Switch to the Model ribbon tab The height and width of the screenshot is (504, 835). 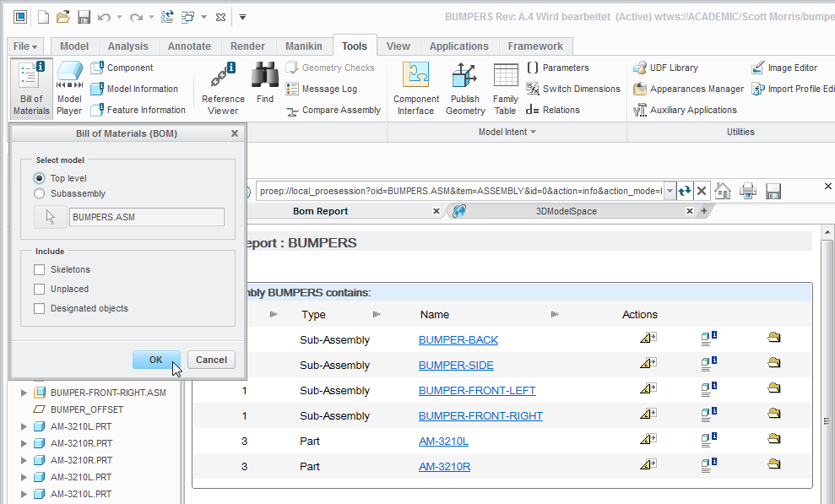coord(74,46)
